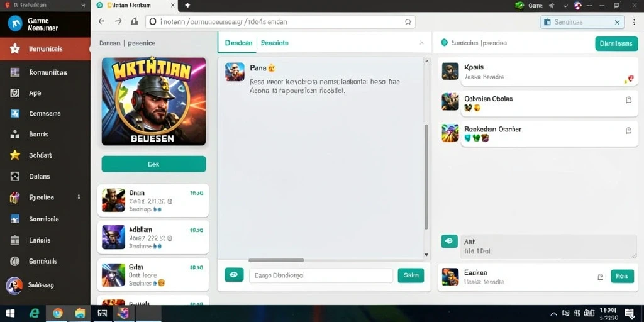Viewport: 644px width, 322px height.
Task: Open the Adiatlam chat list item
Action: [x=153, y=238]
